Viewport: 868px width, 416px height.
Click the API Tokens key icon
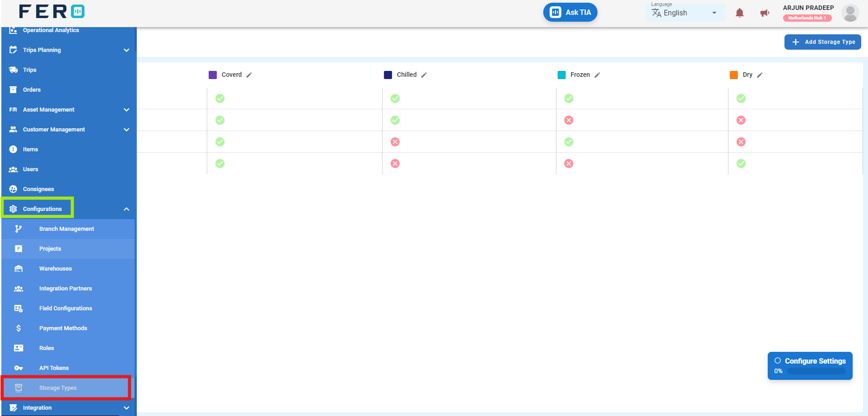tap(19, 368)
